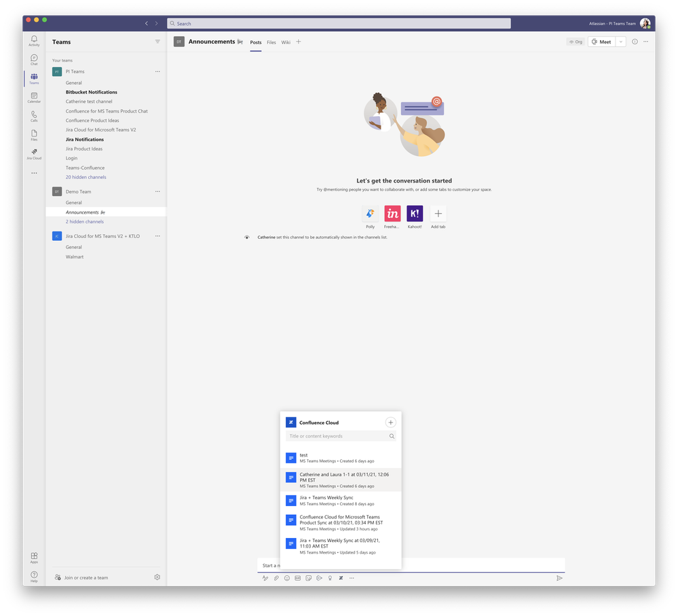Open channel more options ellipsis at top right
Image resolution: width=678 pixels, height=616 pixels.
[x=645, y=41]
